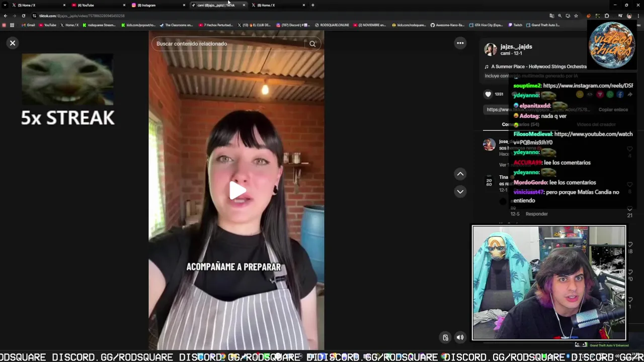Switch to Comentarios tab
This screenshot has width=644, height=362.
[520, 124]
